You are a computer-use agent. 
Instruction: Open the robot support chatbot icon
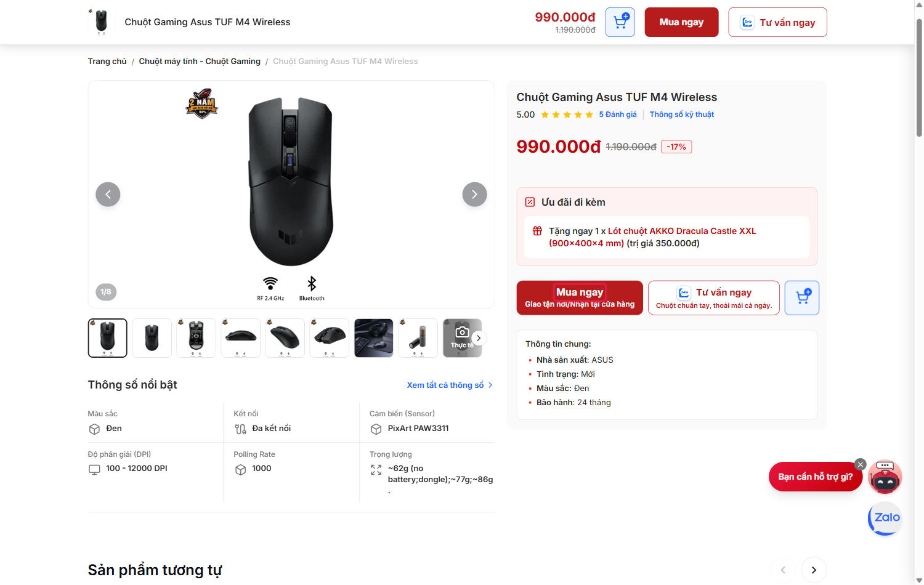pos(885,477)
